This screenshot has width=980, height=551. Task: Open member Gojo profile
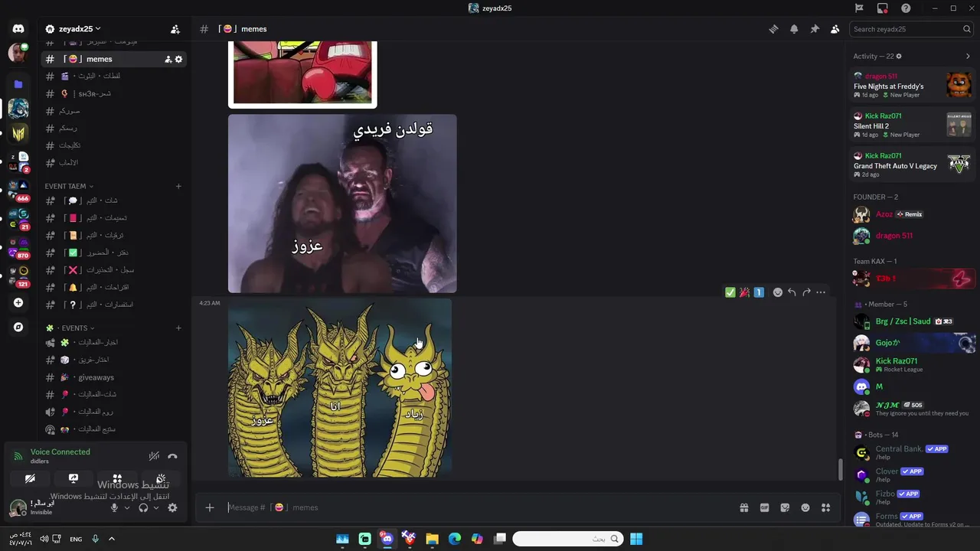point(912,343)
